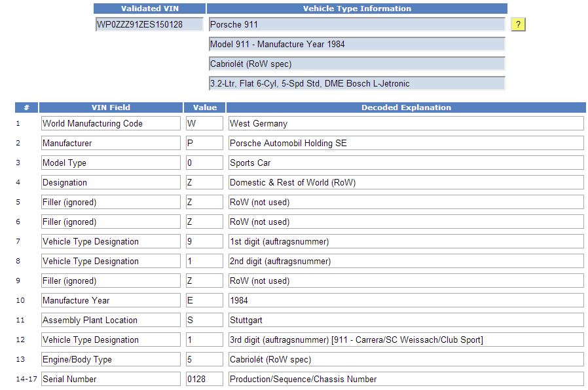Click the 1984 explanation field in row 10
The height and width of the screenshot is (390, 588).
(x=406, y=300)
